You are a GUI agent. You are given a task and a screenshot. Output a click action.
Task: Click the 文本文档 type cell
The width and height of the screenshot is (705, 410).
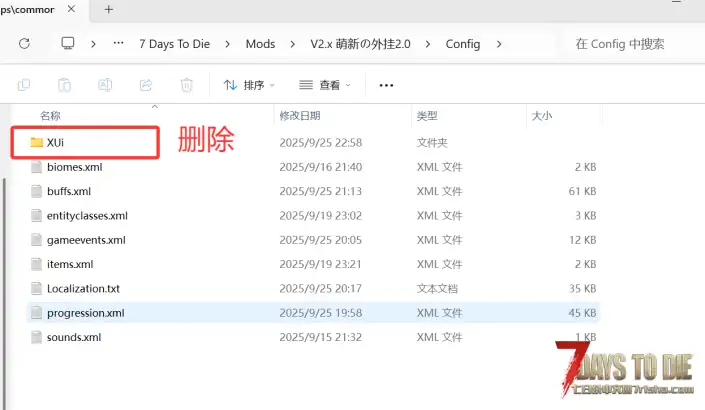437,289
